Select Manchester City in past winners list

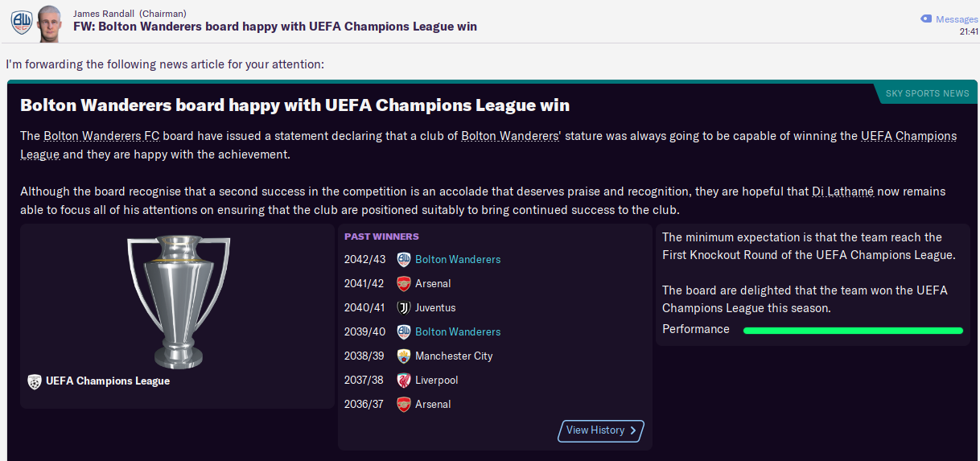(454, 356)
